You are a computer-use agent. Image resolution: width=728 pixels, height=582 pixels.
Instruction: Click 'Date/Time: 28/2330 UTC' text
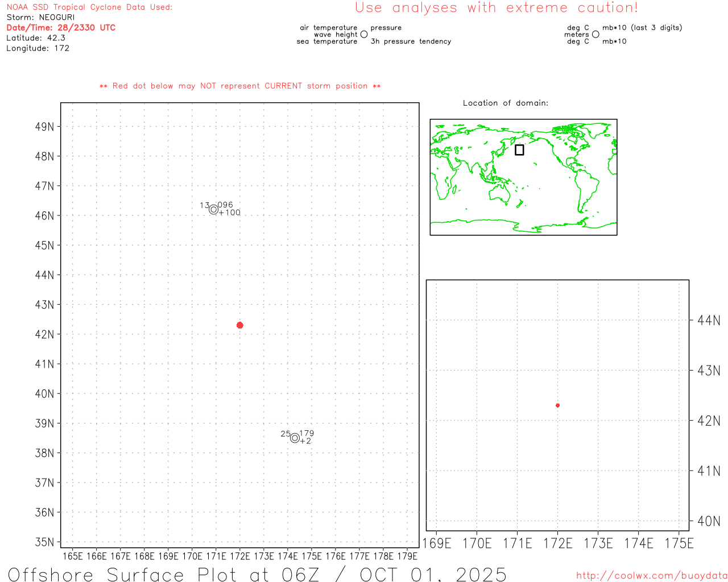pos(61,28)
